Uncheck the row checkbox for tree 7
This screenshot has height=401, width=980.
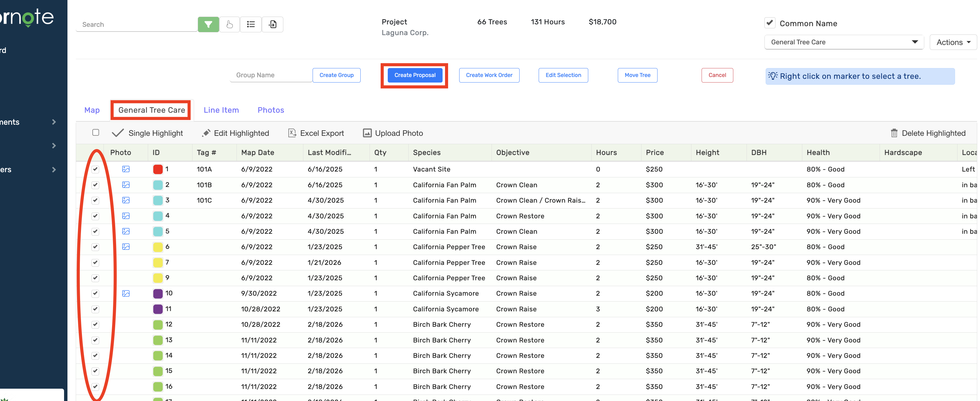point(95,262)
